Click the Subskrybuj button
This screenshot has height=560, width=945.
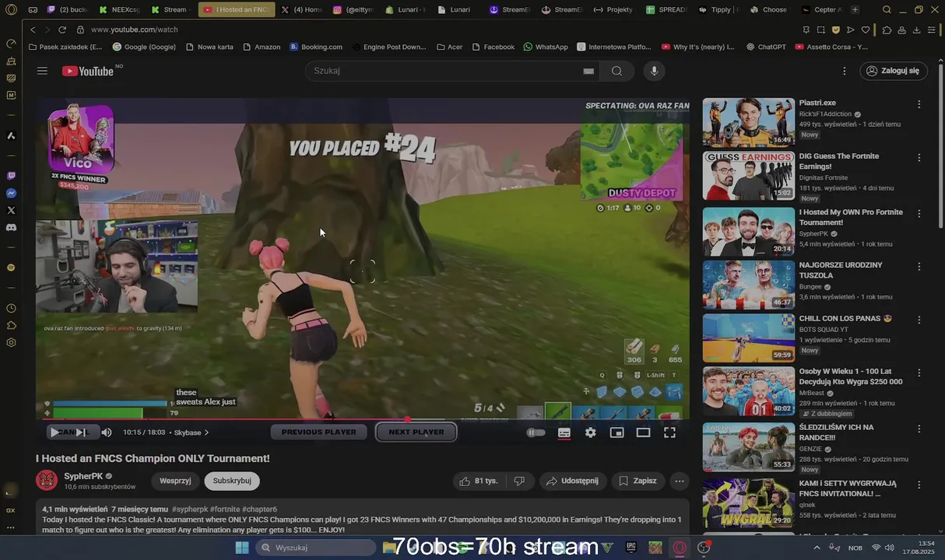[x=232, y=481]
